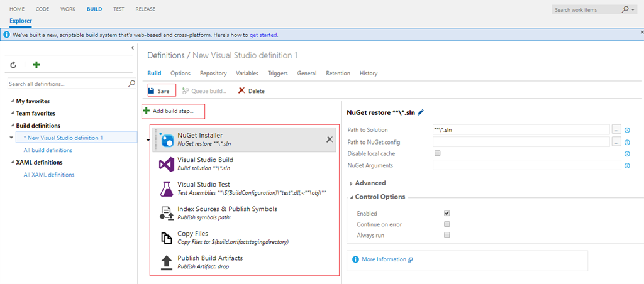Collapse the Control Options section
This screenshot has height=284, width=644.
click(379, 197)
